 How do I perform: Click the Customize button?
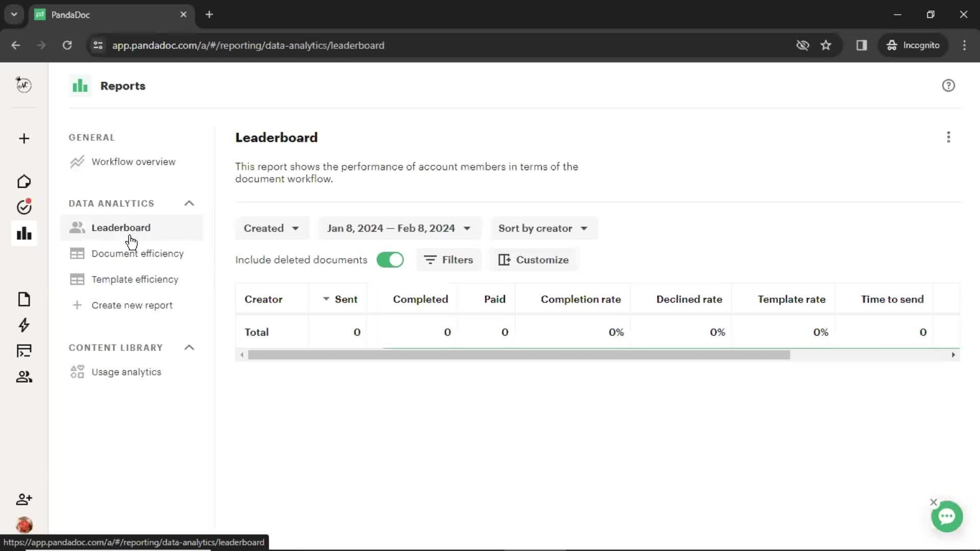coord(534,260)
